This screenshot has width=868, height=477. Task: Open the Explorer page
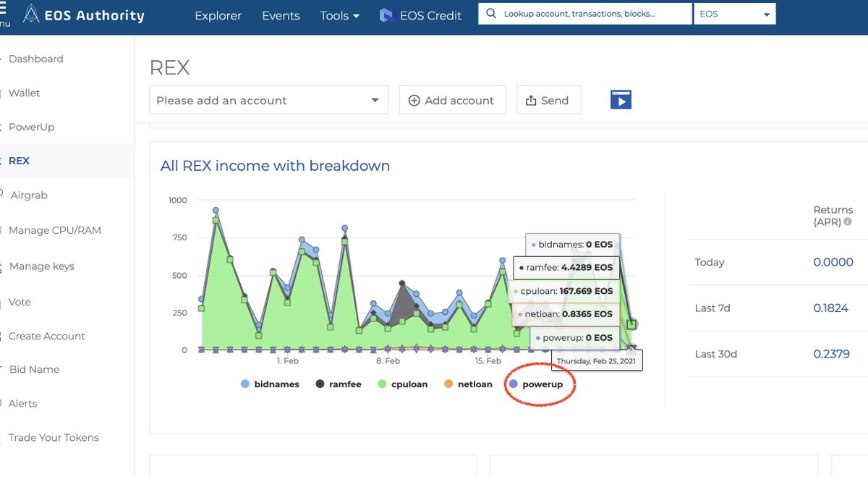pyautogui.click(x=218, y=15)
